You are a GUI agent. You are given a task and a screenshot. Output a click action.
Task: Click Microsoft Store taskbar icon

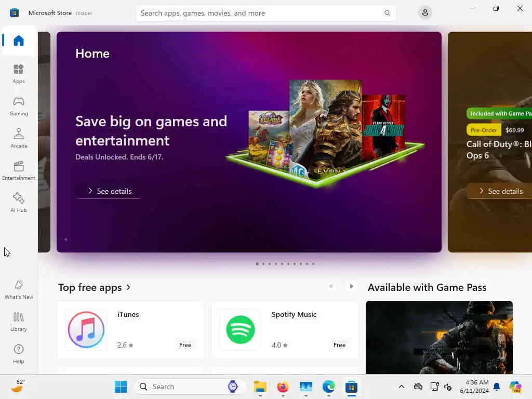coord(352,387)
